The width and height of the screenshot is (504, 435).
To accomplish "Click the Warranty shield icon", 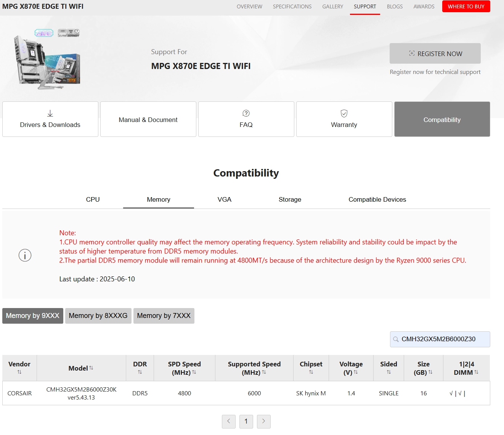I will 344,113.
